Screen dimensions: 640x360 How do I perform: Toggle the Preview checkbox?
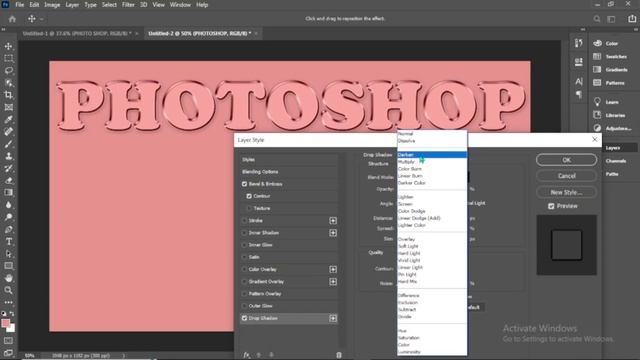coord(551,206)
